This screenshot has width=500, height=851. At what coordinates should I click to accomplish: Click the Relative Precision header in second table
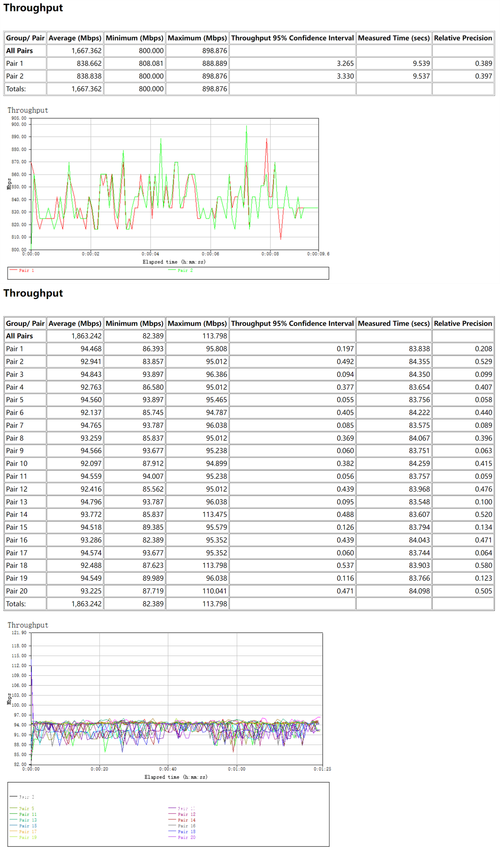pyautogui.click(x=463, y=323)
